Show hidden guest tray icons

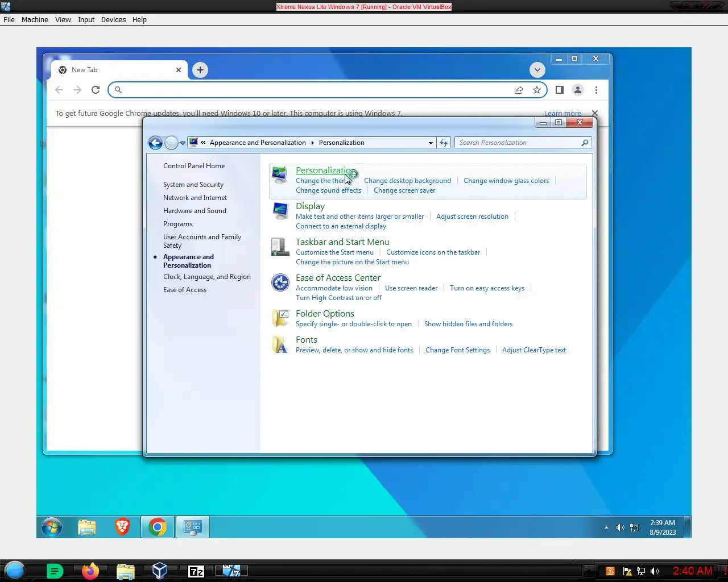(x=606, y=527)
